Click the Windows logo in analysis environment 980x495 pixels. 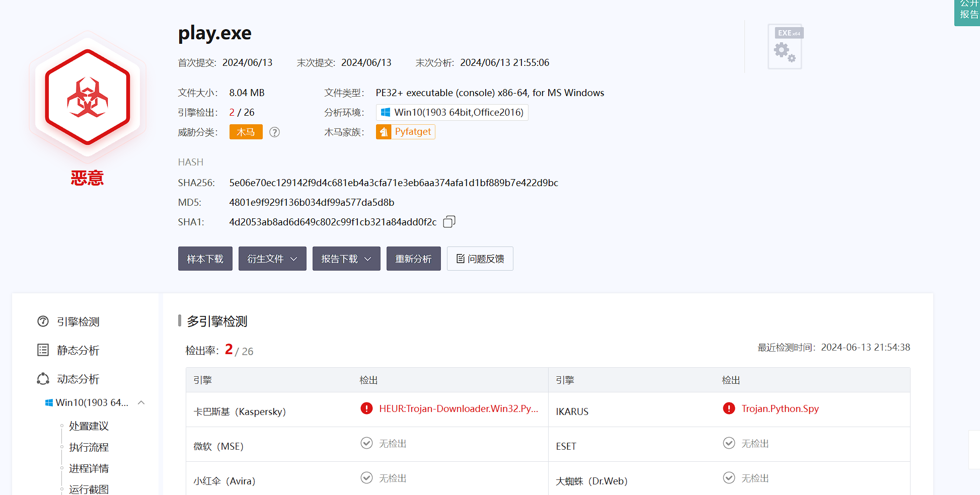386,112
